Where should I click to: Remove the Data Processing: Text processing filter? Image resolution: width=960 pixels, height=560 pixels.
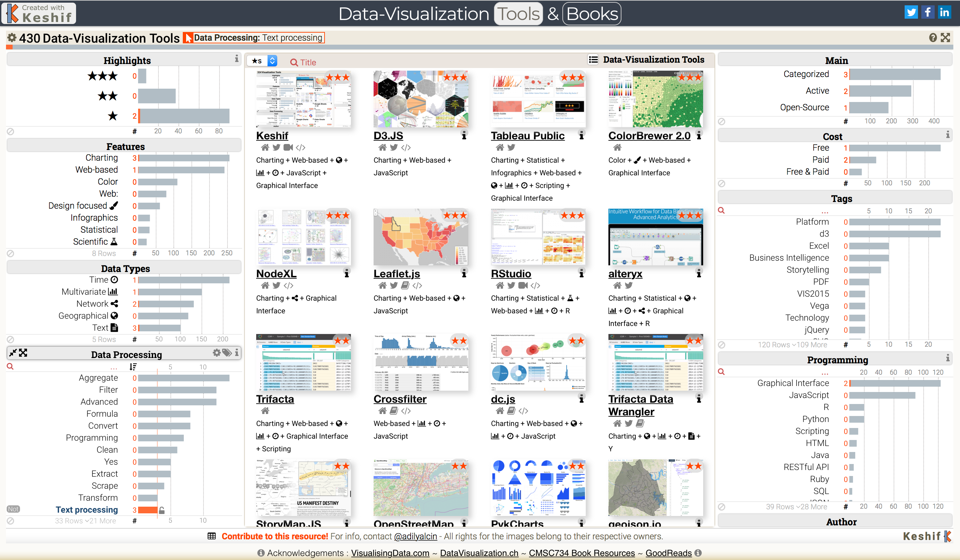(254, 38)
